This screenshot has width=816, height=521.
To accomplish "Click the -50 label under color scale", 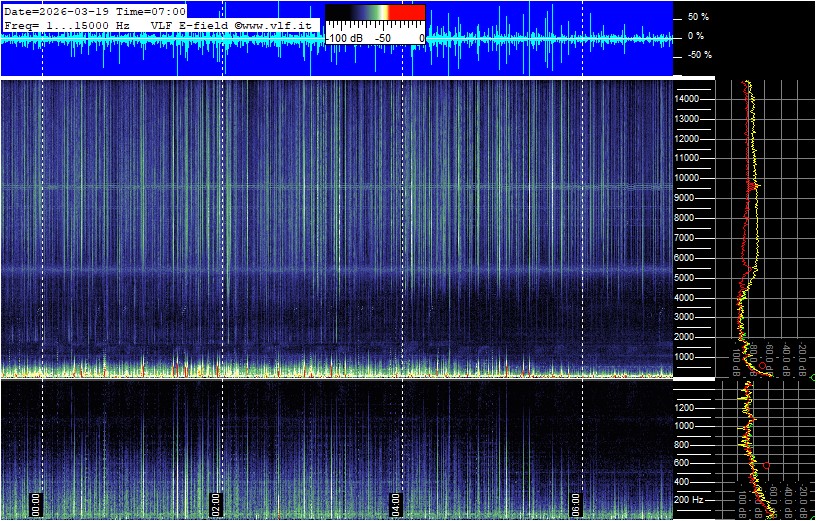I will coord(384,39).
